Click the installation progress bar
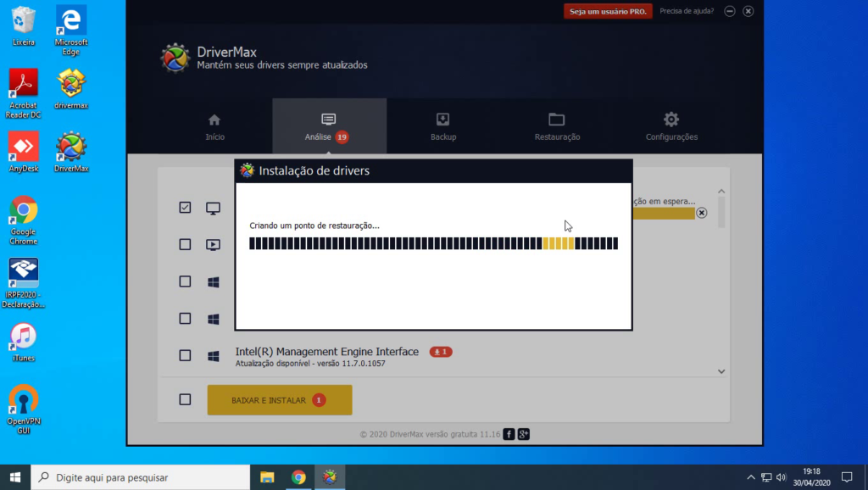The width and height of the screenshot is (868, 490). pyautogui.click(x=433, y=243)
